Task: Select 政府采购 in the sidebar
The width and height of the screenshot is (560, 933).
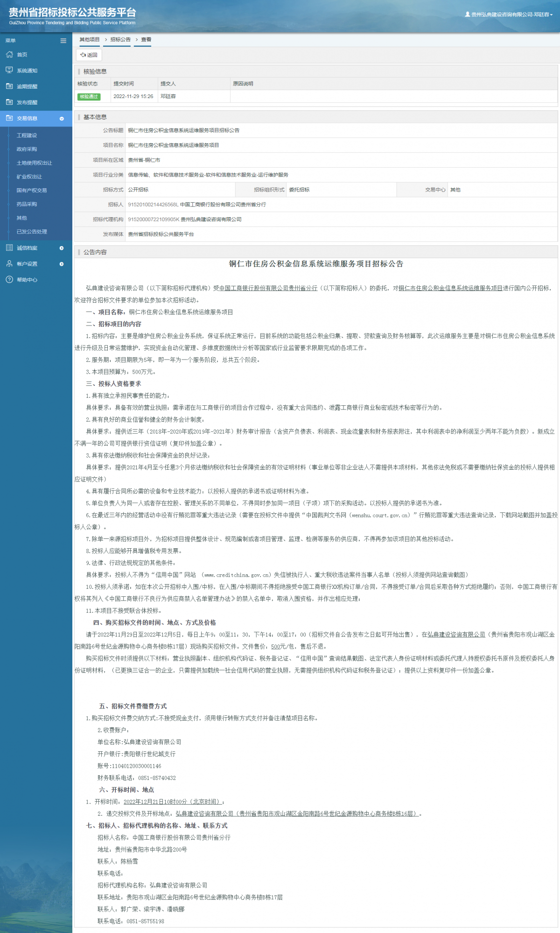Action: point(27,149)
